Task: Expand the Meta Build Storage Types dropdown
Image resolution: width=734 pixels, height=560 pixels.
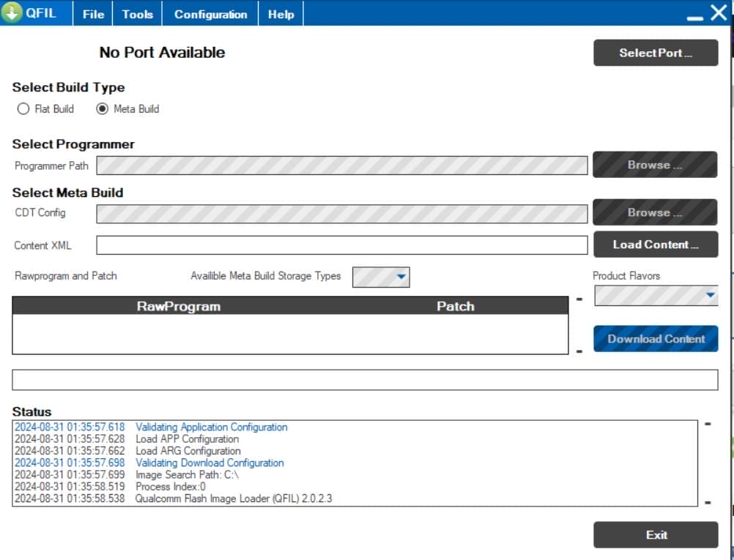Action: [401, 277]
